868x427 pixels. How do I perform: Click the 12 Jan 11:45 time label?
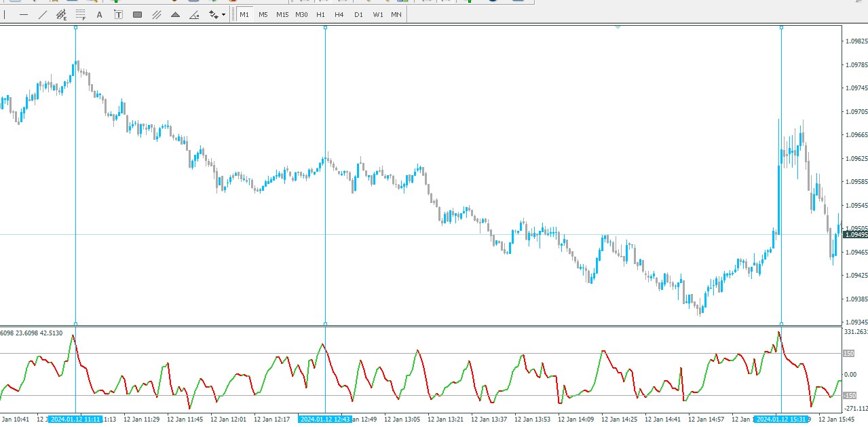tap(186, 420)
